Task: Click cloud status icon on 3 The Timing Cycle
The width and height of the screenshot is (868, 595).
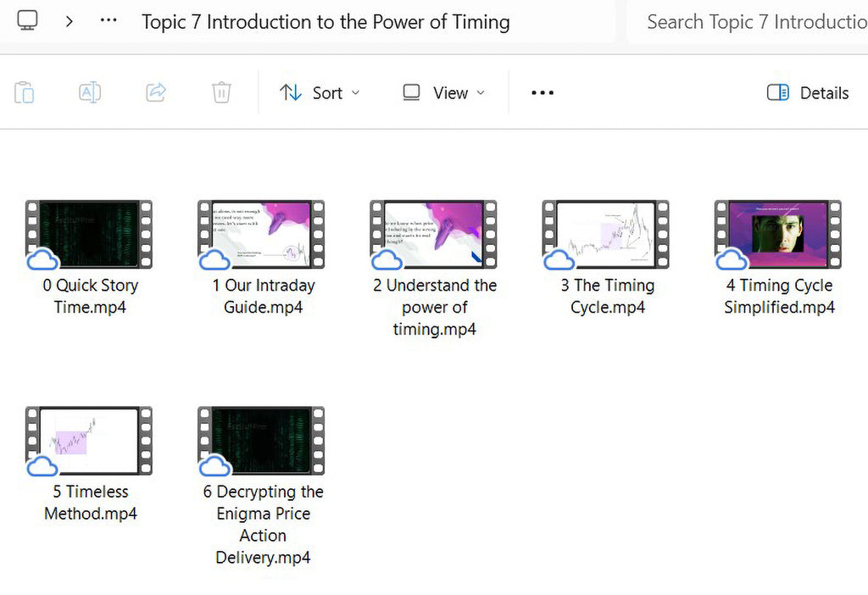Action: click(x=559, y=259)
